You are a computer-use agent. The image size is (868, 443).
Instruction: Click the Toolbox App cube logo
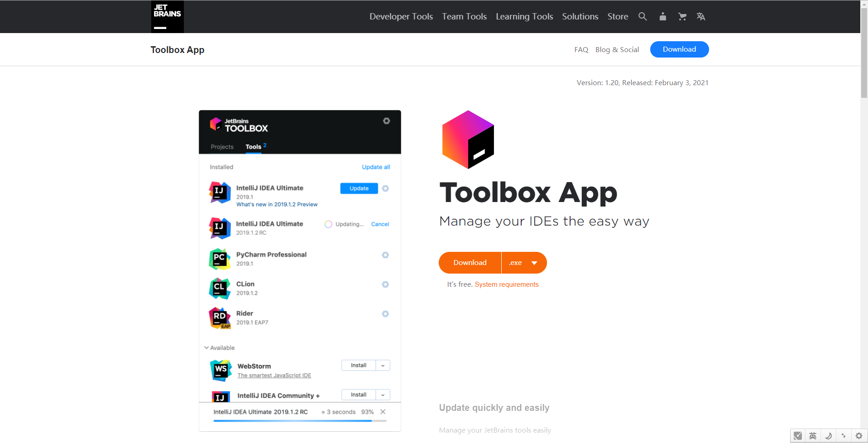pos(468,140)
